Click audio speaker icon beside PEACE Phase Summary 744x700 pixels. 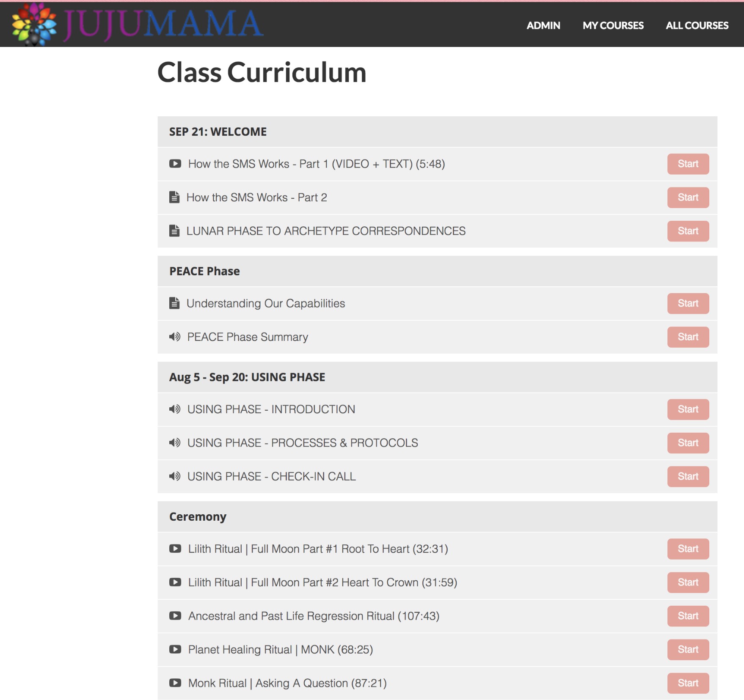(175, 337)
